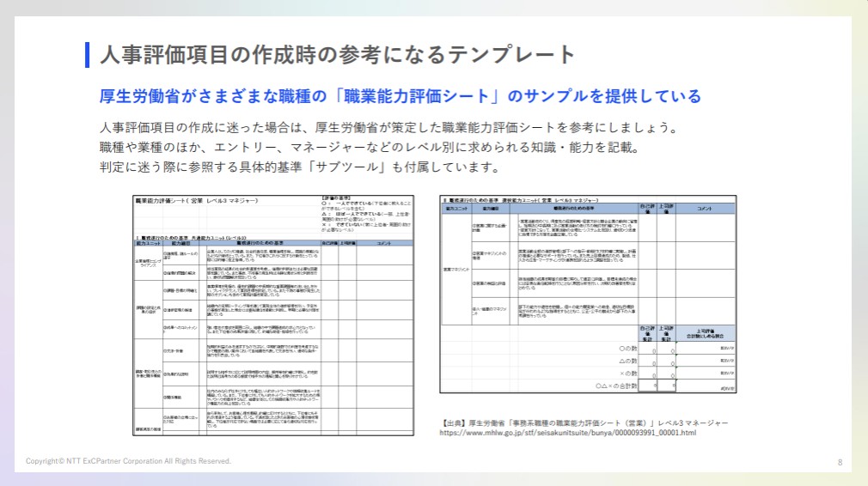Click the ○の数 row label in right sheet
Viewport: 868px width, 486px height.
tap(627, 349)
